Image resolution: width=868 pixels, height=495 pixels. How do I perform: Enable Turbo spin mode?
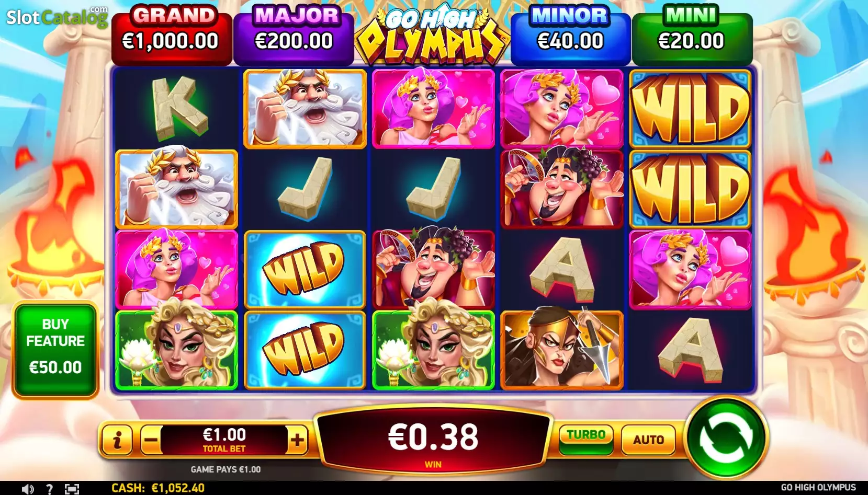pos(586,439)
